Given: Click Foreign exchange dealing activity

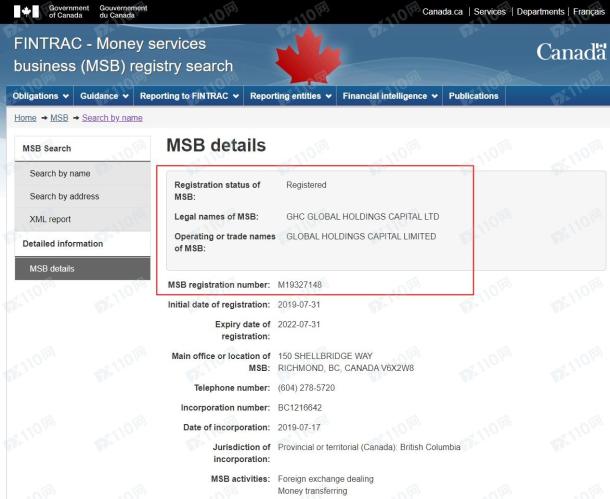Looking at the screenshot, I should point(326,479).
